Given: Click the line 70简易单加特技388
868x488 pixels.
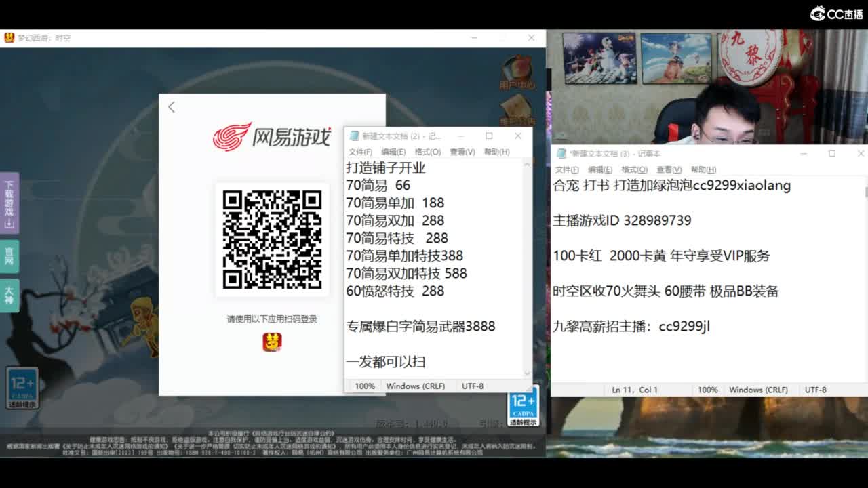Looking at the screenshot, I should (405, 256).
